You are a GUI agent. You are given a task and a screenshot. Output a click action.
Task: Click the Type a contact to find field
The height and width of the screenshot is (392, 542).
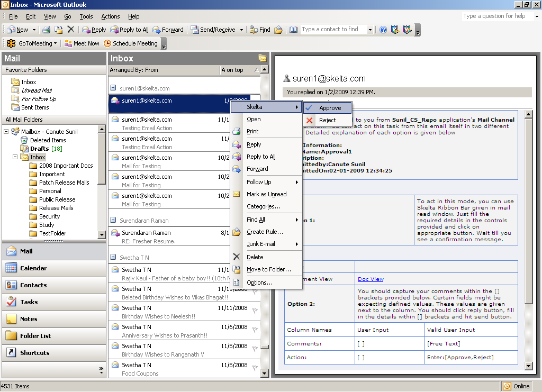click(x=333, y=30)
